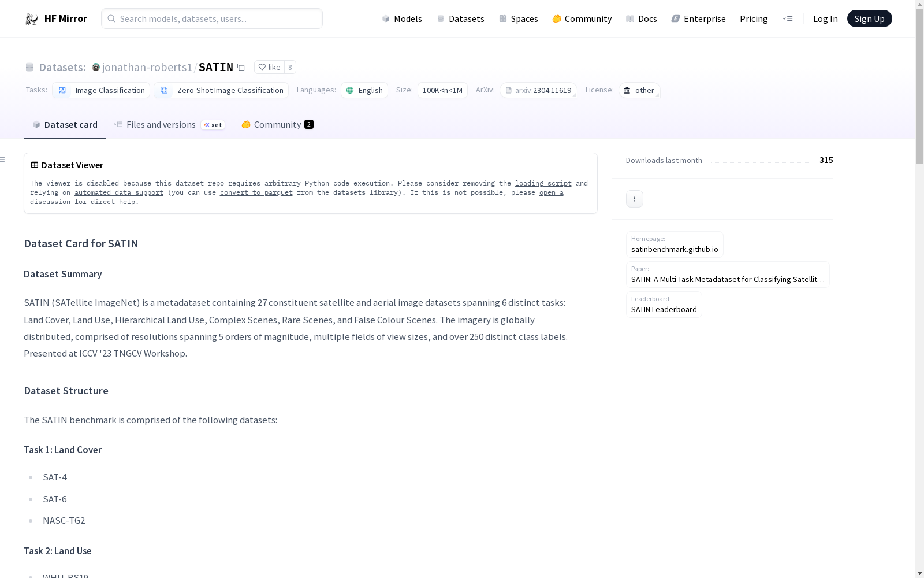Viewport: 924px width, 578px height.
Task: Click the downloads count 315
Action: [826, 160]
